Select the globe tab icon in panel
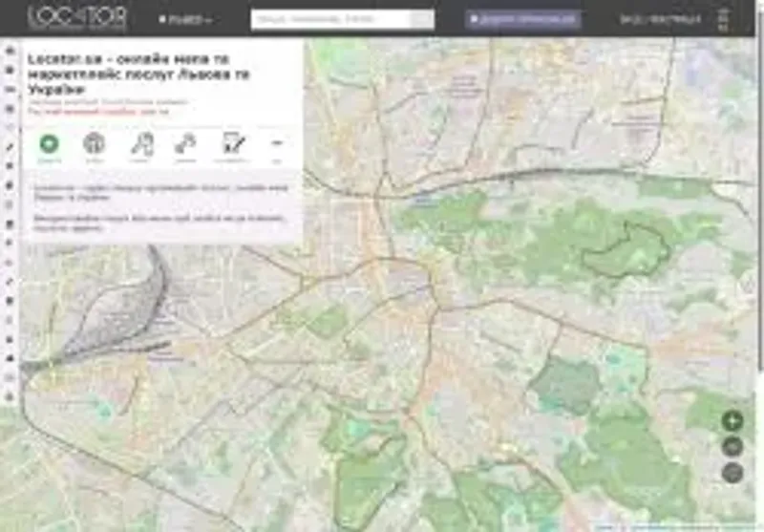The image size is (764, 532). (94, 143)
